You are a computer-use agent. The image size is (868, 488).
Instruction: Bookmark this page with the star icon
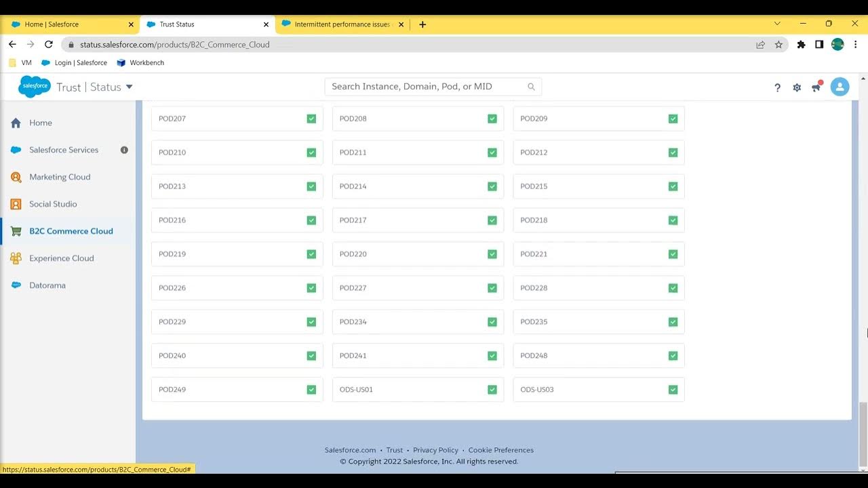coord(778,45)
